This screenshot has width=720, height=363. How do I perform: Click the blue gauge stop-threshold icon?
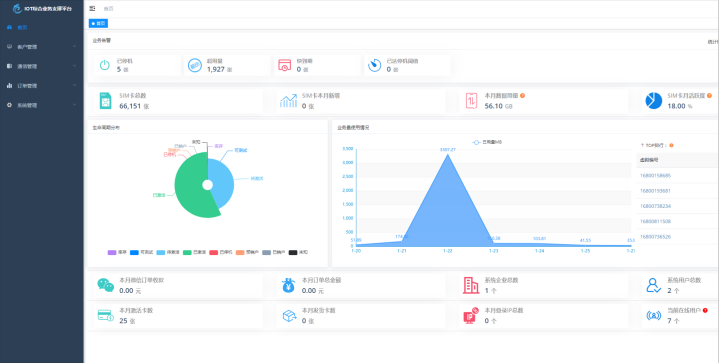point(375,65)
